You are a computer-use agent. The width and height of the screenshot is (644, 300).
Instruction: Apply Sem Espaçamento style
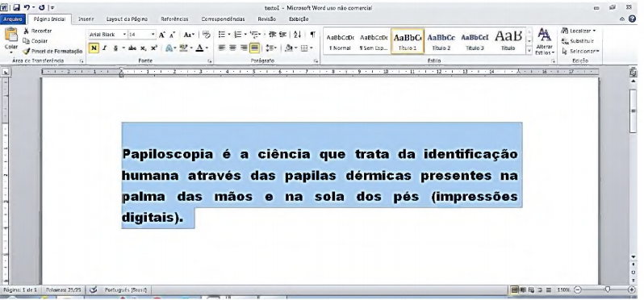[374, 41]
